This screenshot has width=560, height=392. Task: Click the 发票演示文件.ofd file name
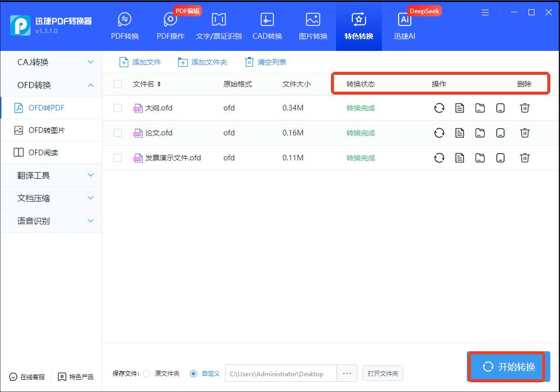pos(173,158)
